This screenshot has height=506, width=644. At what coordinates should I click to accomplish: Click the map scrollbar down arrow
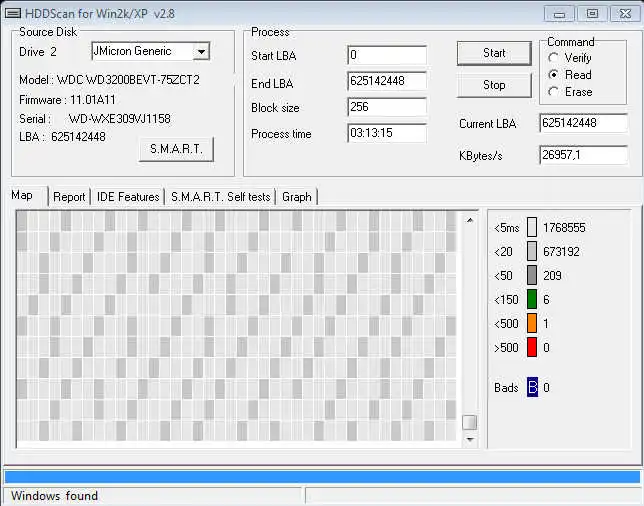(x=470, y=439)
